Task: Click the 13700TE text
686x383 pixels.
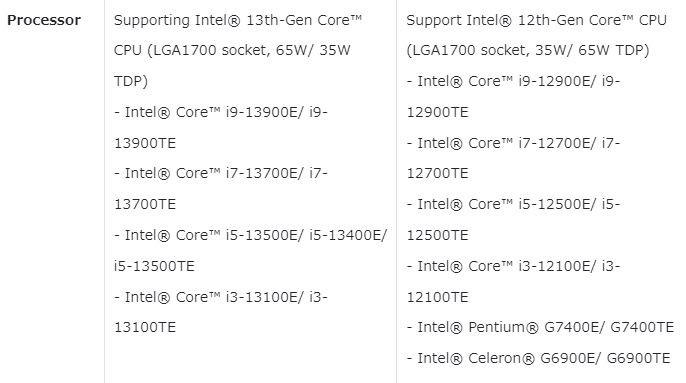Action: 145,204
